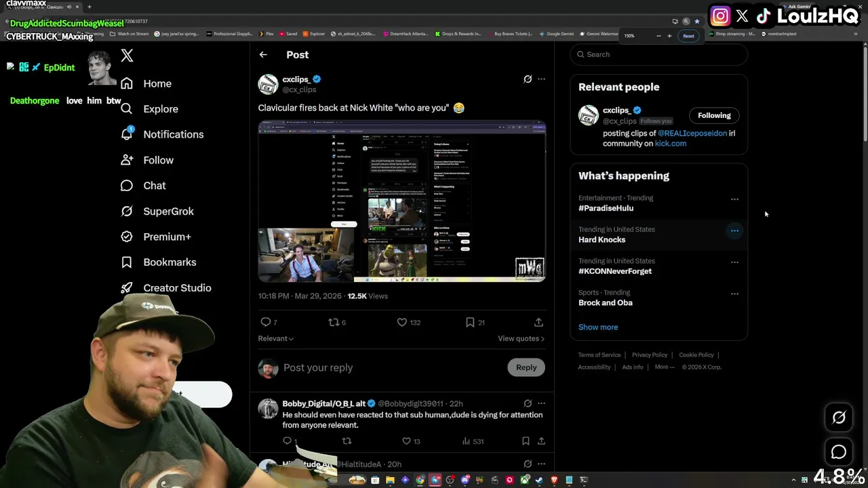Open options for #KCONNeverForget trend
Viewport: 868px width, 488px height.
[x=734, y=262]
